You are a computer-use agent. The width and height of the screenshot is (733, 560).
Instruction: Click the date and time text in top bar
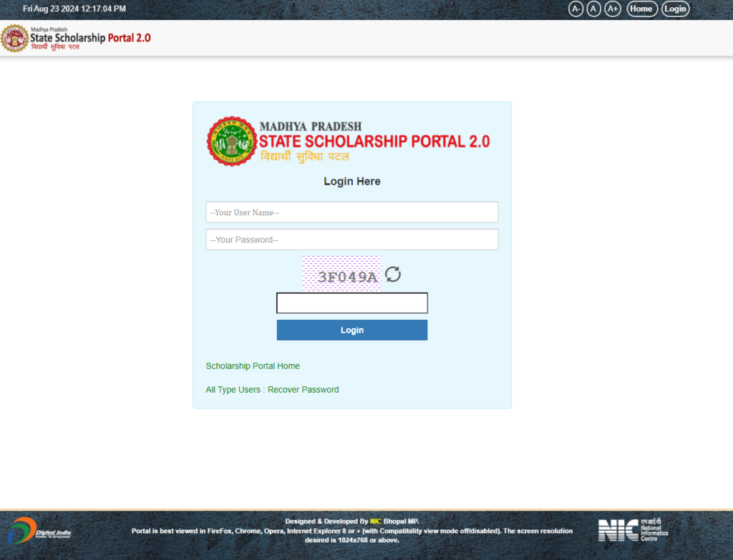click(74, 9)
